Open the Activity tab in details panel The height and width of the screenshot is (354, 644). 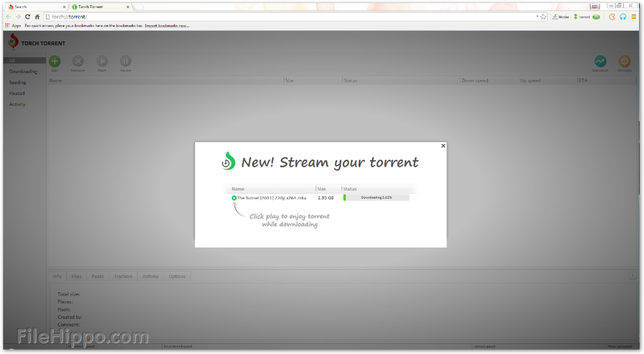150,276
